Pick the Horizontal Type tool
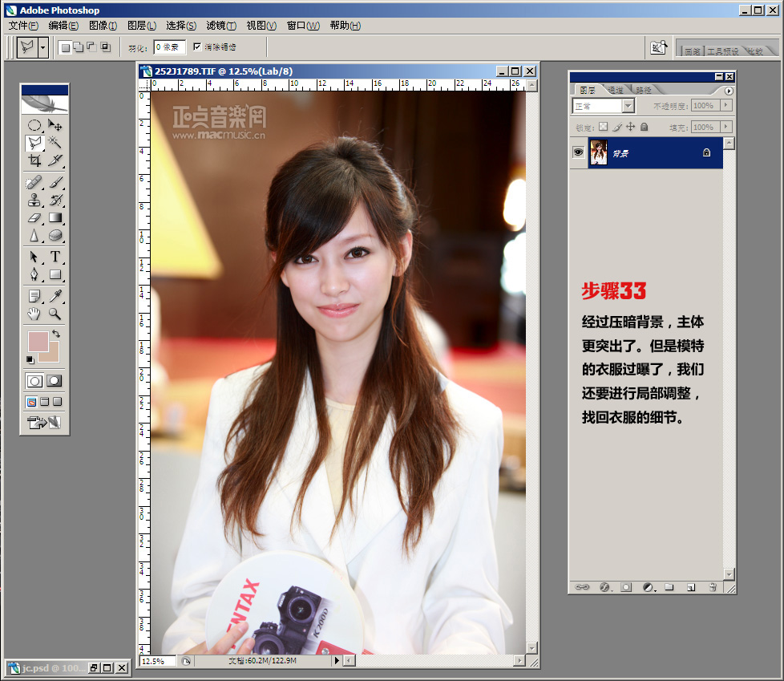The image size is (784, 681). (55, 257)
